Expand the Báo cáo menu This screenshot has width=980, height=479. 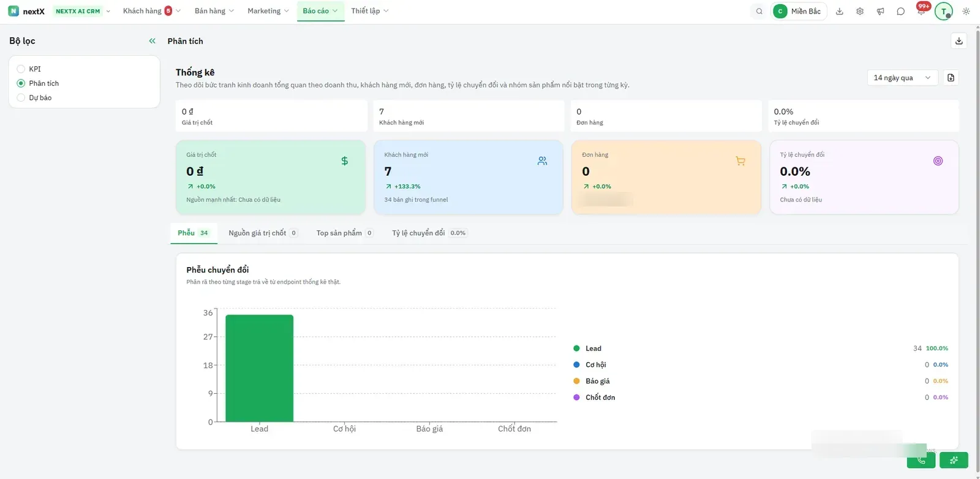tap(320, 11)
